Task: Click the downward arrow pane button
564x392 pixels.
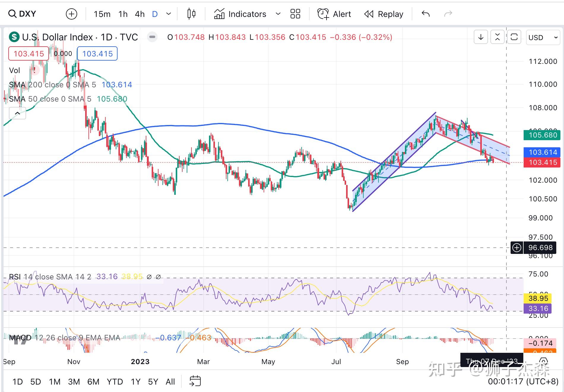Action: coord(481,37)
